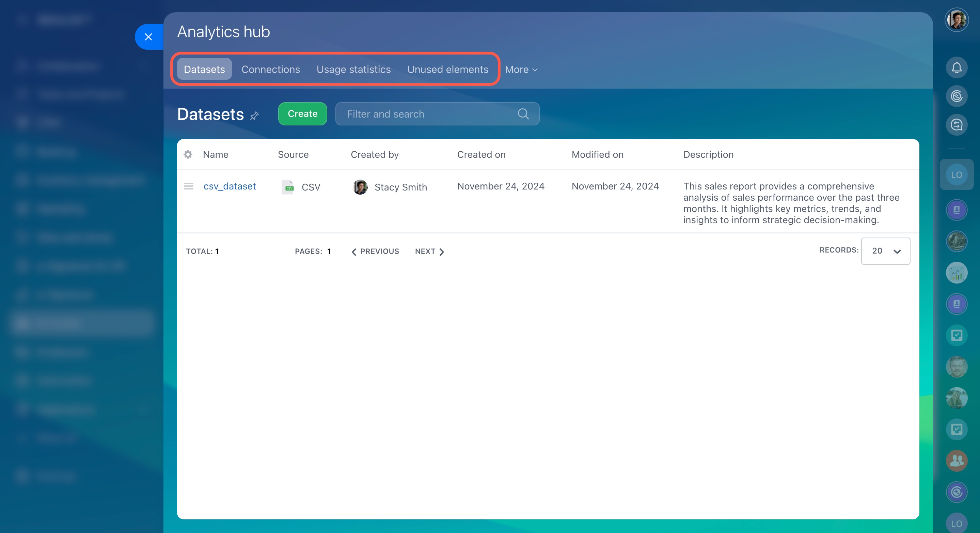Open the csv_dataset row hamburger menu

(188, 186)
